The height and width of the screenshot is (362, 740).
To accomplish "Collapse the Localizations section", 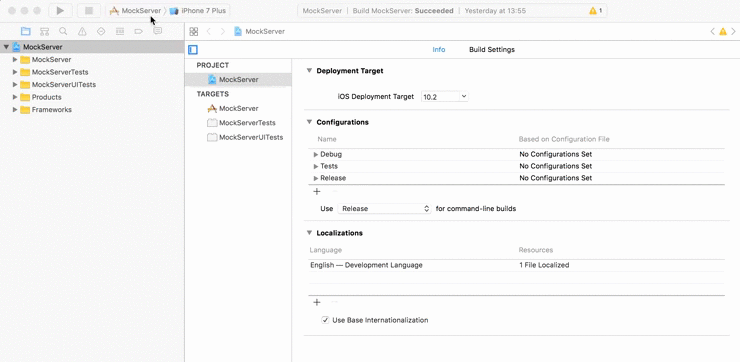I will point(309,233).
